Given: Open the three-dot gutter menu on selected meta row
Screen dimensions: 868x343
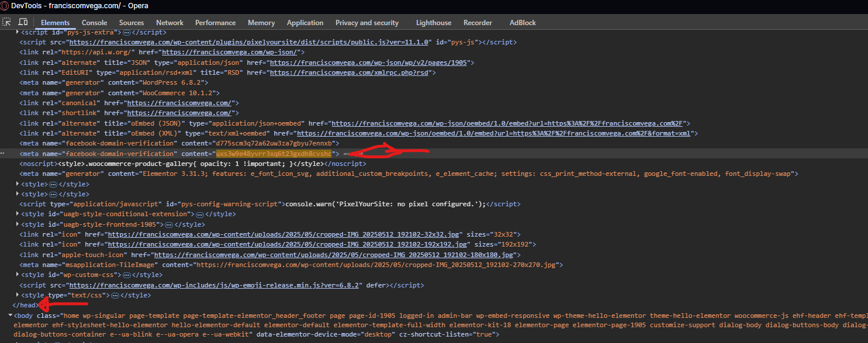Looking at the screenshot, I should (x=3, y=154).
